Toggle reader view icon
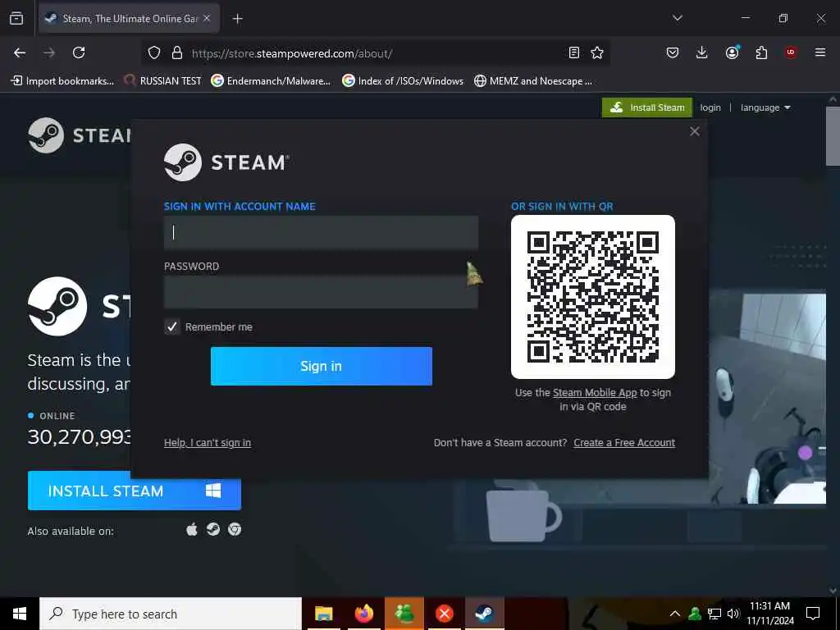Viewport: 840px width, 630px height. pos(573,52)
